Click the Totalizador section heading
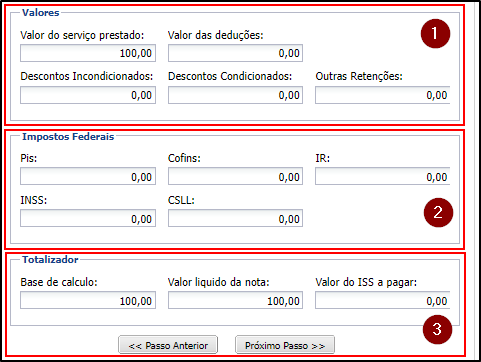481x362 pixels. coord(50,260)
